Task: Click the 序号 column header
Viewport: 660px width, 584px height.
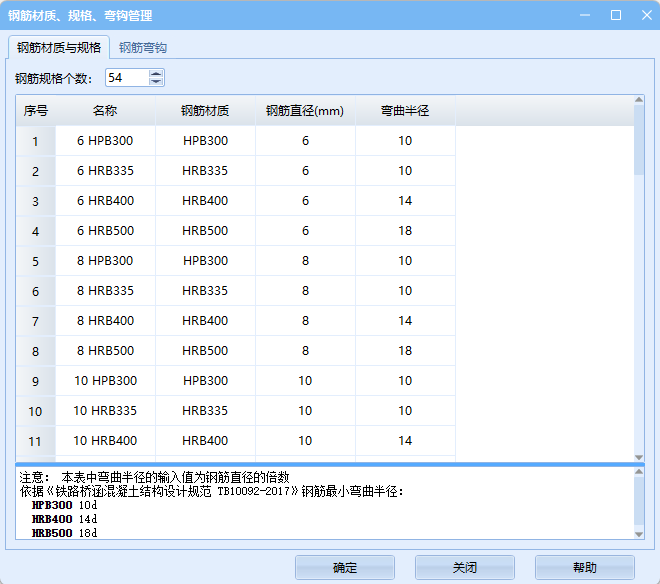Action: pos(36,111)
